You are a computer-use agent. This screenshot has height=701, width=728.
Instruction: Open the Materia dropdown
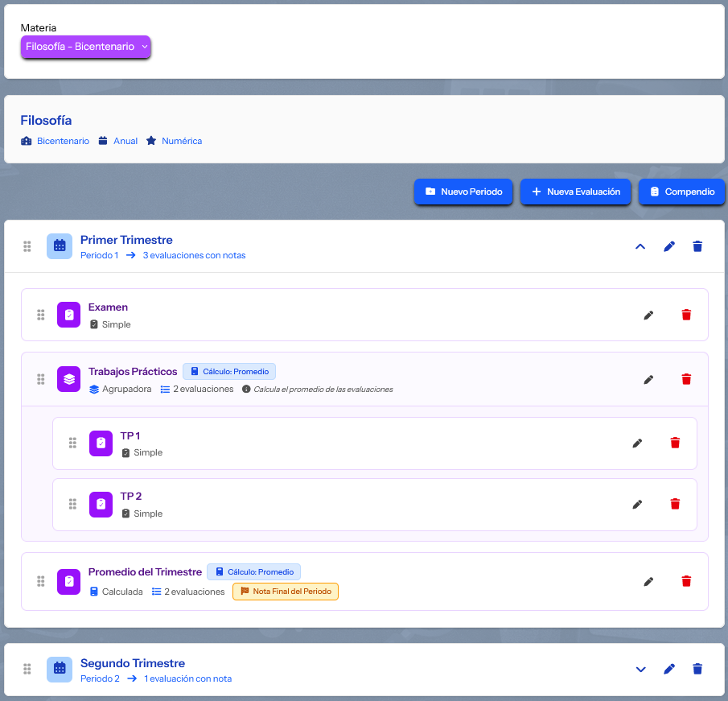(x=85, y=47)
